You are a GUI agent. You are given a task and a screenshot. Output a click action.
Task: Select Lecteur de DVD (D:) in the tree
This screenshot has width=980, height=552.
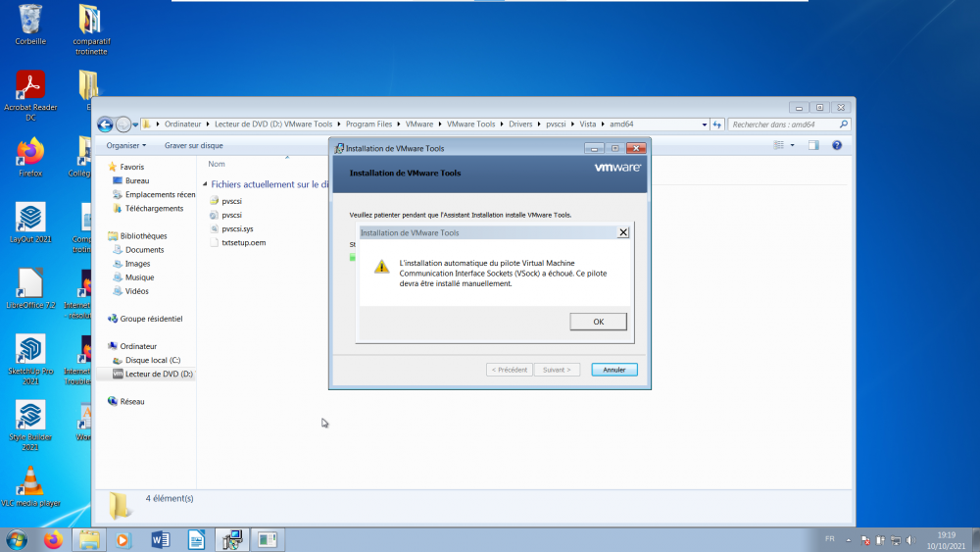153,374
